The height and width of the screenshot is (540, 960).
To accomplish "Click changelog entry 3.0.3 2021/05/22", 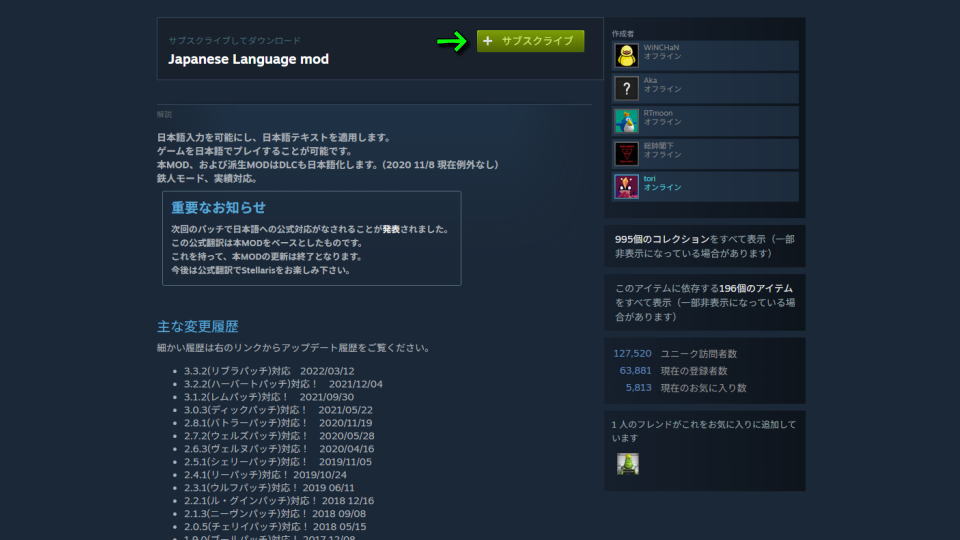I will [x=278, y=410].
